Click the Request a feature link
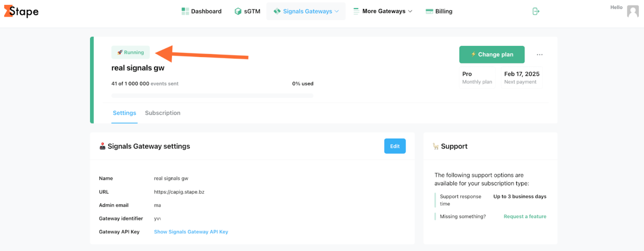The height and width of the screenshot is (251, 644). click(525, 216)
